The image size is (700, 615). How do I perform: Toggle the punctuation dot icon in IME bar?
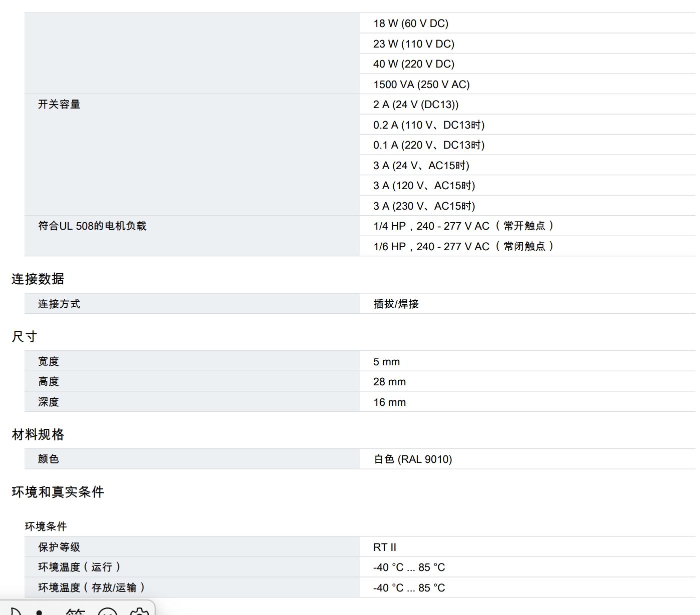tap(39, 612)
